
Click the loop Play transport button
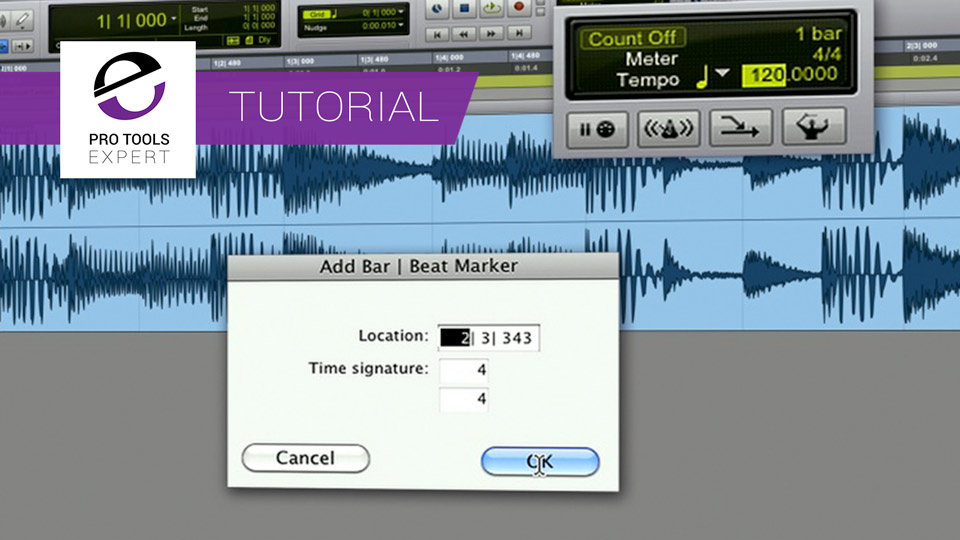click(492, 8)
